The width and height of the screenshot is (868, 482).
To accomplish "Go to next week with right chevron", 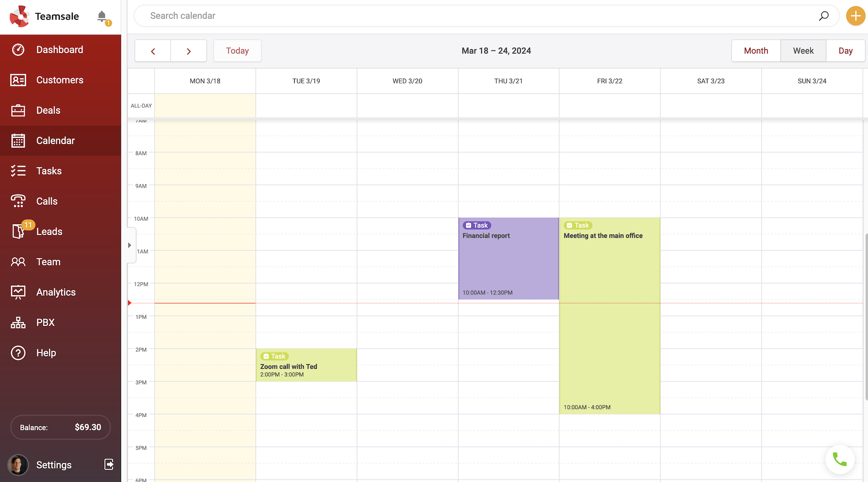I will (x=189, y=51).
